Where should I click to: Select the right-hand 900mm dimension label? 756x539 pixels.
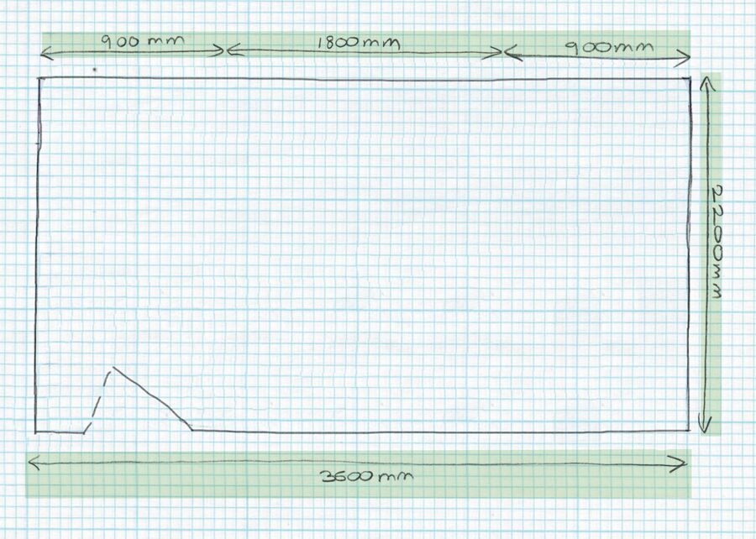[x=609, y=48]
